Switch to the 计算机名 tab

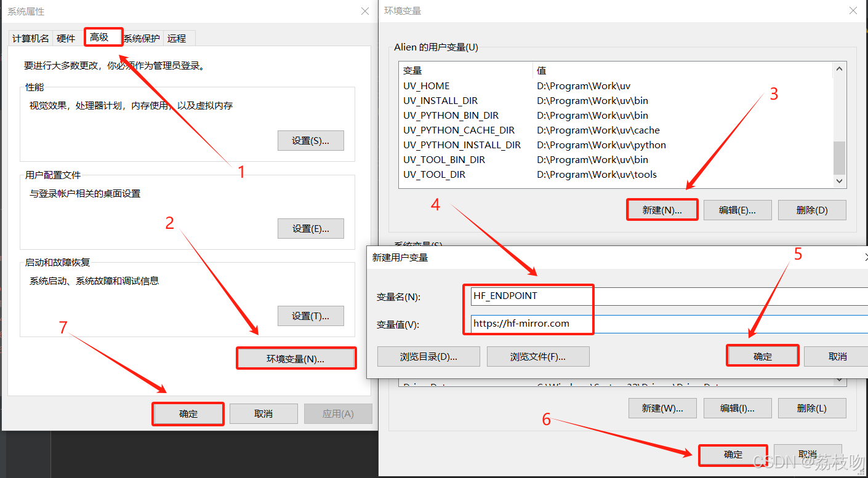point(31,38)
